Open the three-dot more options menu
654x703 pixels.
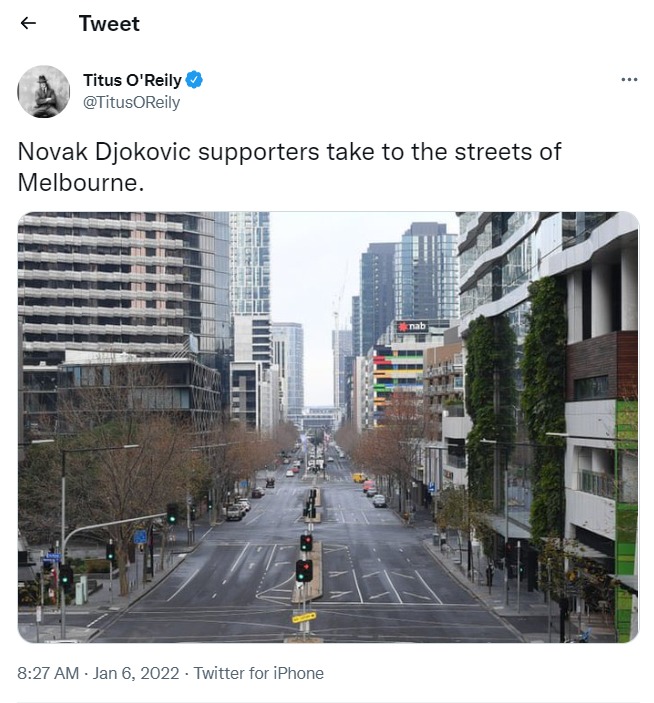click(629, 80)
